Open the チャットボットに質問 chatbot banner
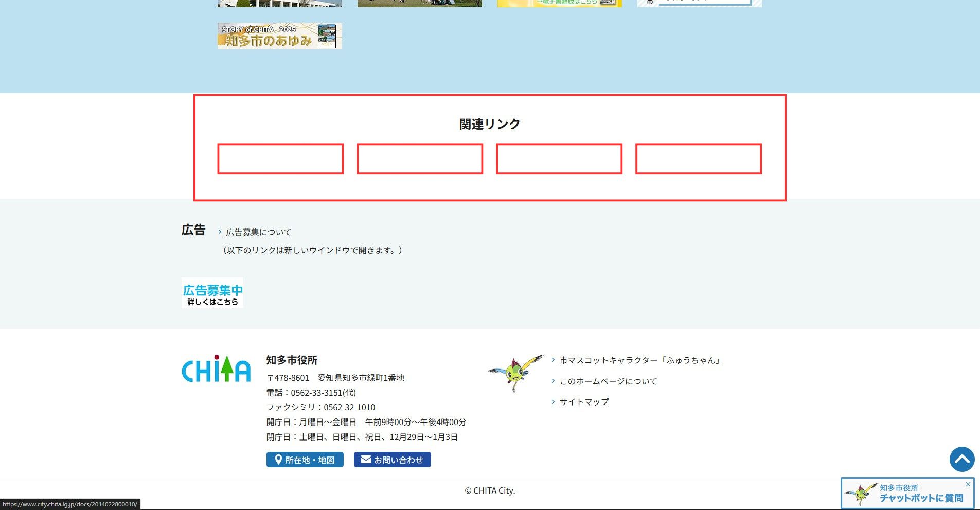 click(907, 493)
